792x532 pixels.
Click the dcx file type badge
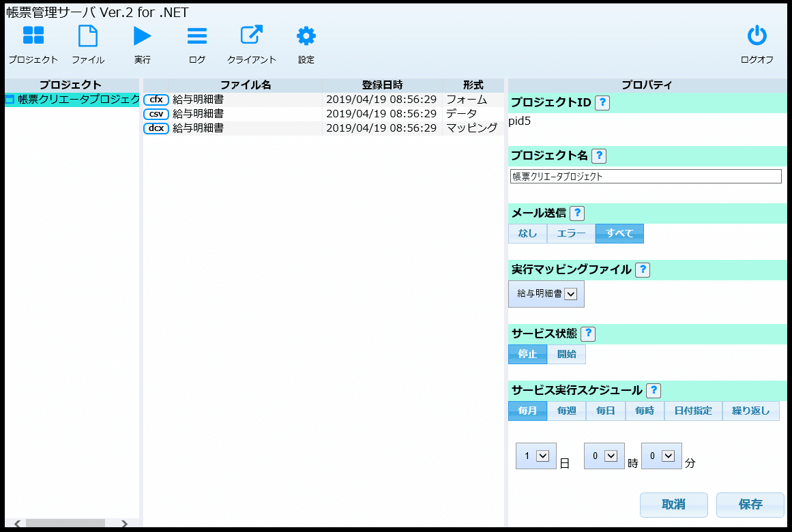[x=156, y=128]
